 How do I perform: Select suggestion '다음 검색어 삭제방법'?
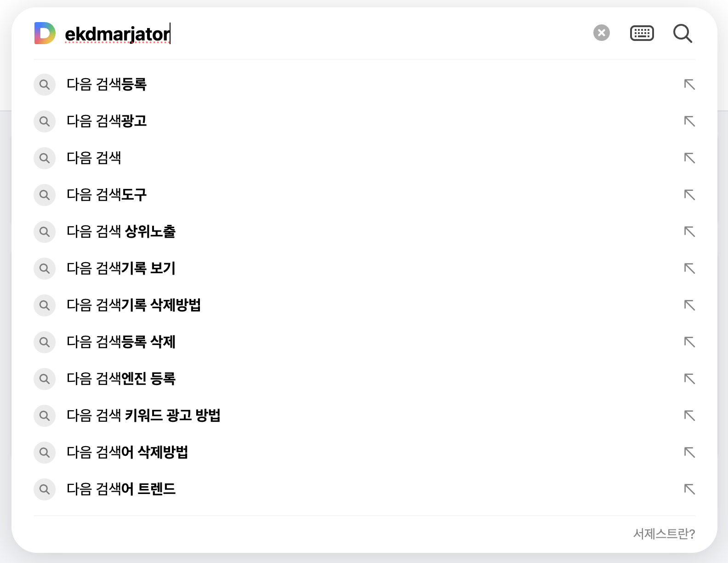(x=127, y=452)
